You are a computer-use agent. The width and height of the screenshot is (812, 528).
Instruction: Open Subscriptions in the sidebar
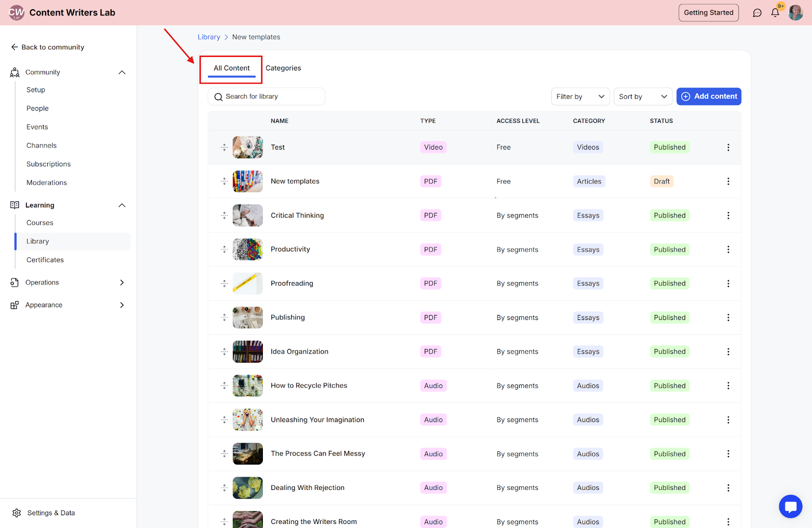point(49,164)
